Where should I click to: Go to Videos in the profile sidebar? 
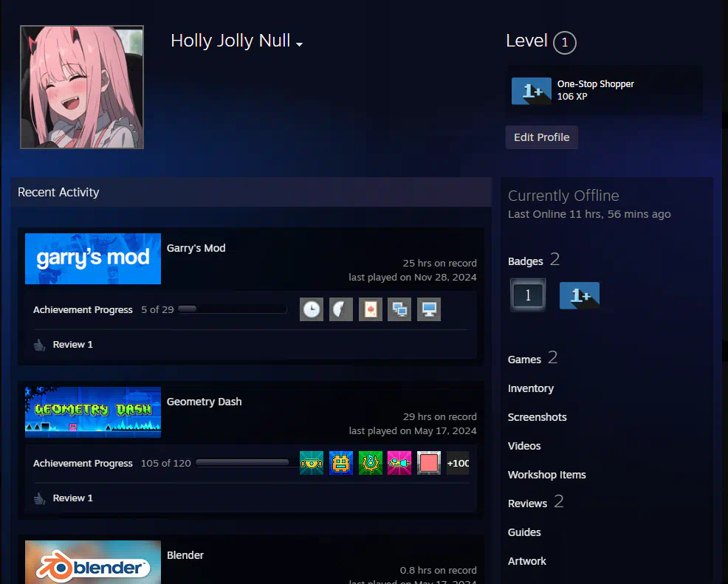524,446
